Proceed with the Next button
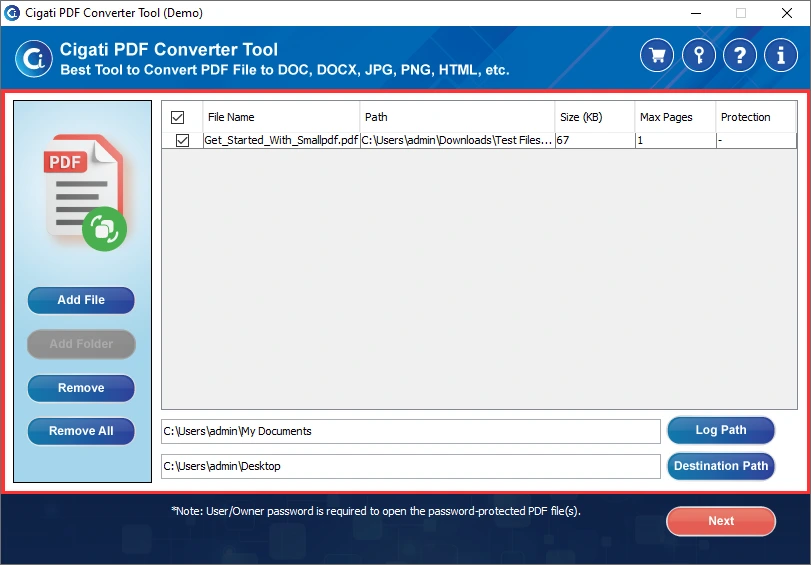811x565 pixels. tap(721, 521)
